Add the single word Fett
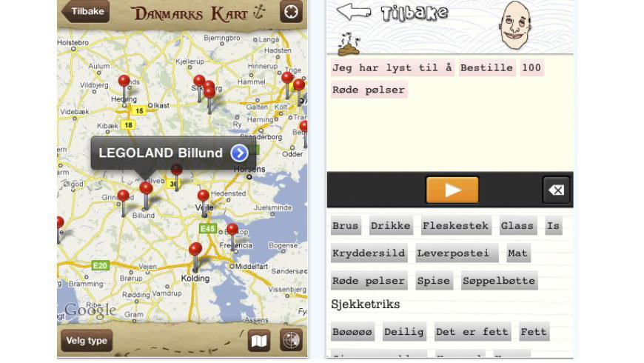 click(x=534, y=332)
